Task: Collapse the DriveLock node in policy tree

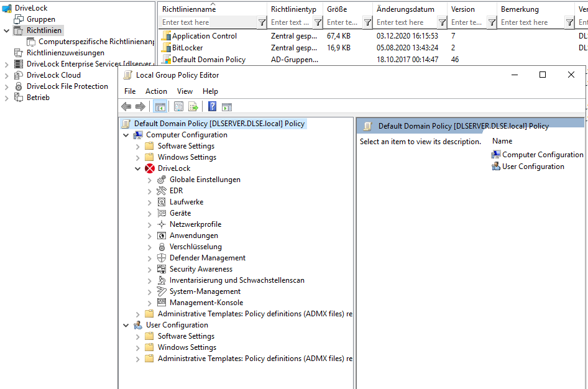Action: pos(137,169)
